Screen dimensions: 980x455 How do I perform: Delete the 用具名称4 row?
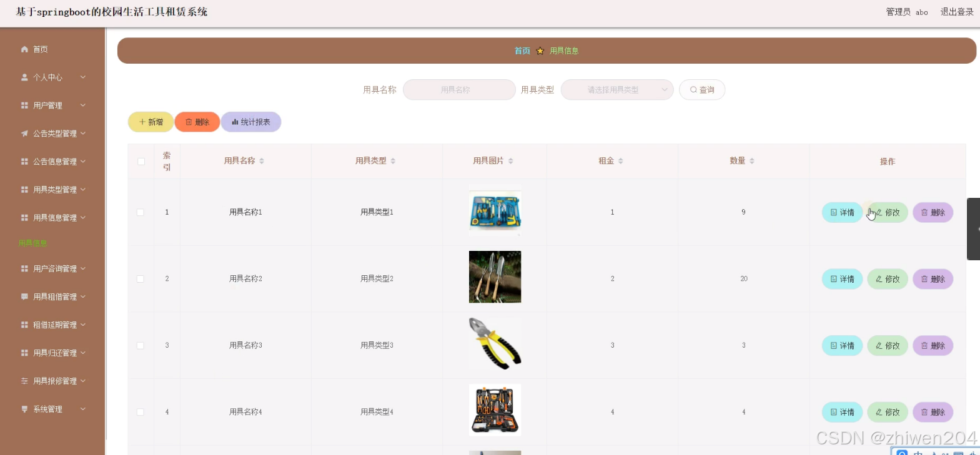click(x=933, y=412)
